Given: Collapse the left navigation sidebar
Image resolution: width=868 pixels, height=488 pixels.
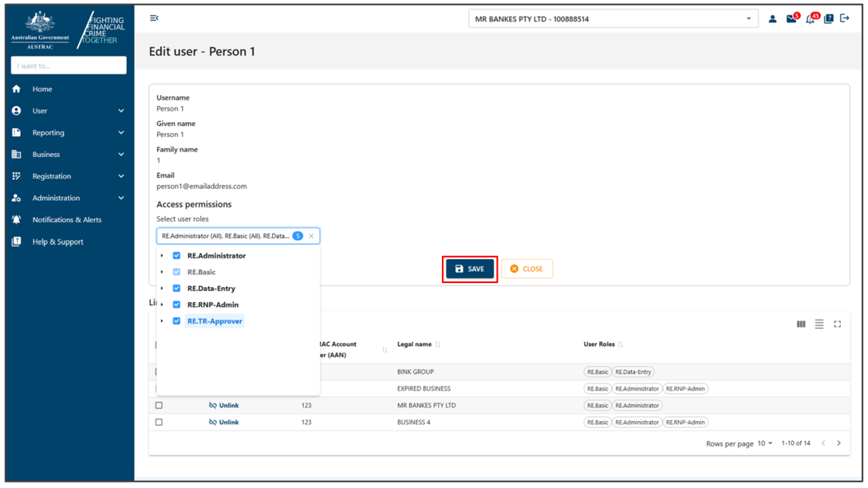Looking at the screenshot, I should [154, 18].
